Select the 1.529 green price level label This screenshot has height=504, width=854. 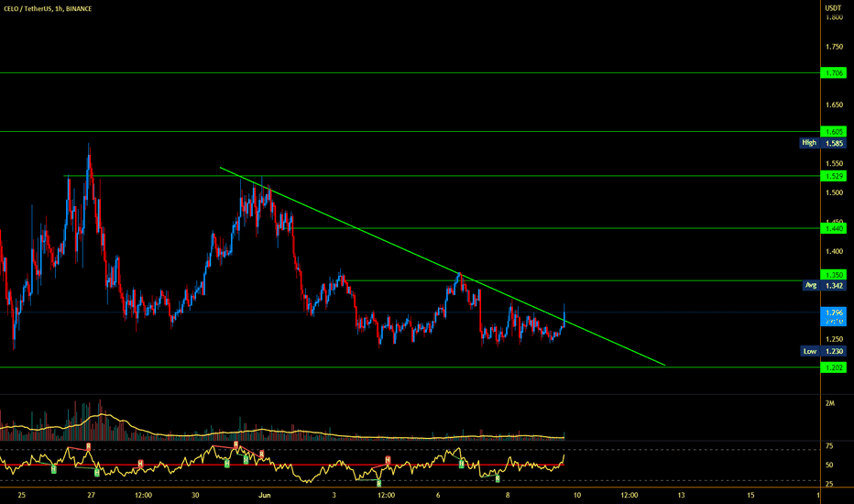click(x=833, y=176)
